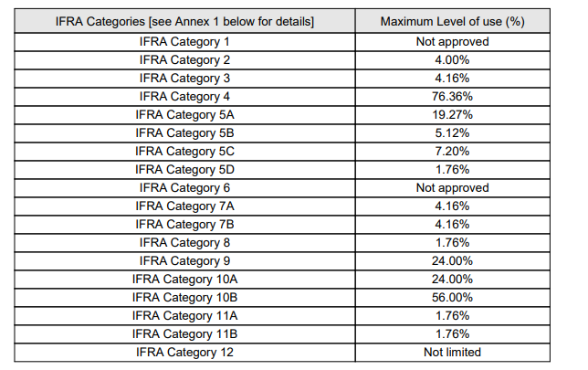This screenshot has height=370, width=588.
Task: Select the IFRA Category 4 cell
Action: (184, 96)
